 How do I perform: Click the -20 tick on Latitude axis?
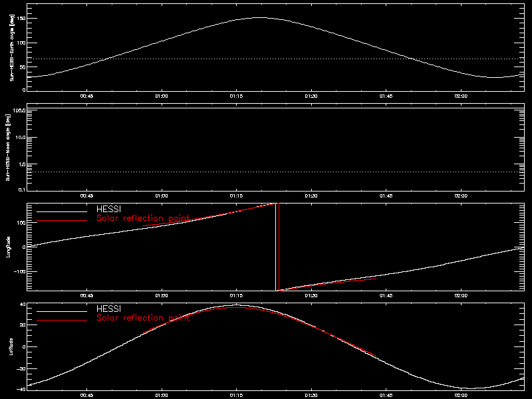click(21, 368)
